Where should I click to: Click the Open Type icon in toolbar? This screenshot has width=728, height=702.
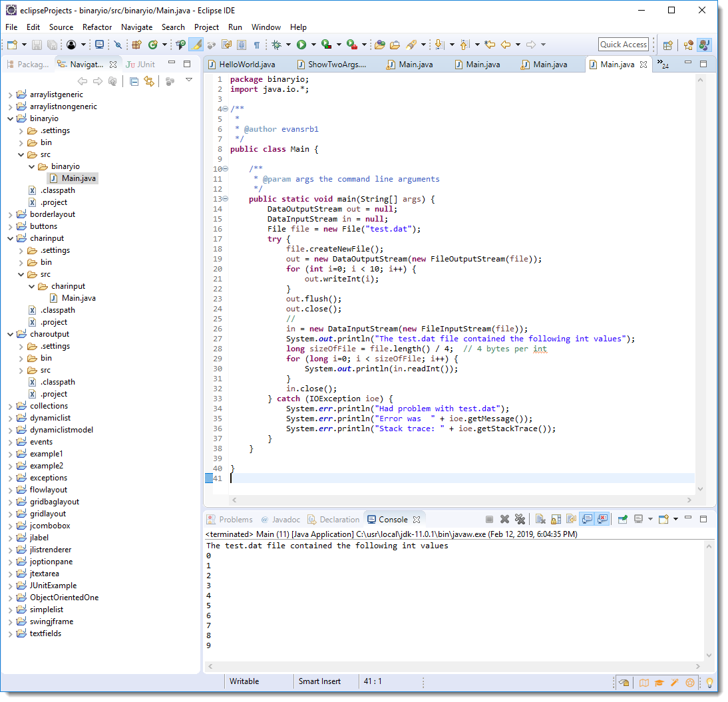point(380,45)
